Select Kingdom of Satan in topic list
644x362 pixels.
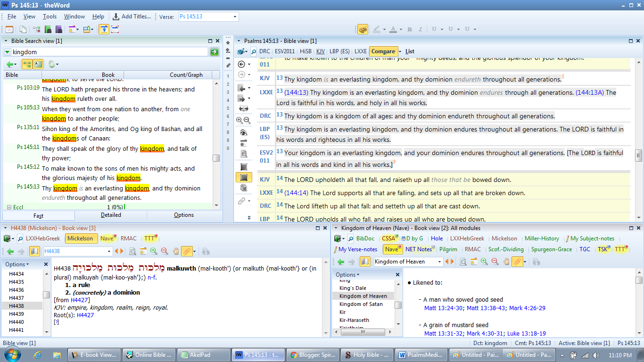pyautogui.click(x=361, y=304)
